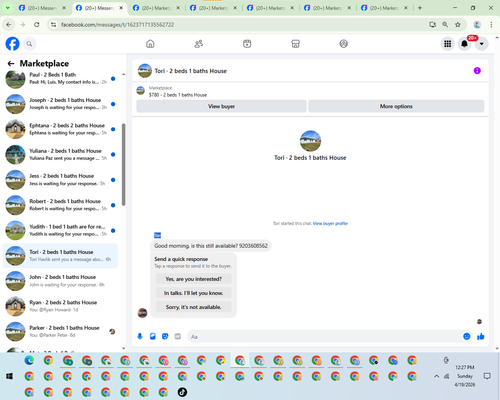Choose a sticker icon in composer
The image size is (500, 400).
click(x=165, y=336)
